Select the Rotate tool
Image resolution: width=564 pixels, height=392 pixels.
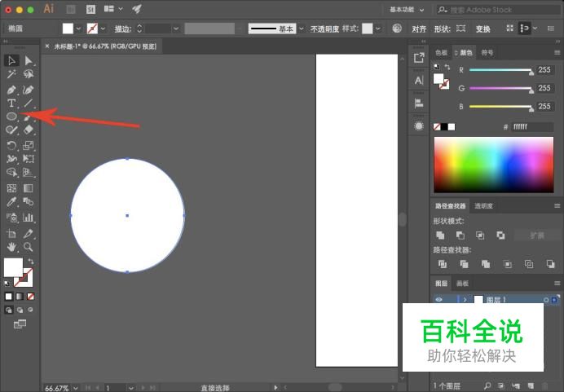(x=11, y=145)
